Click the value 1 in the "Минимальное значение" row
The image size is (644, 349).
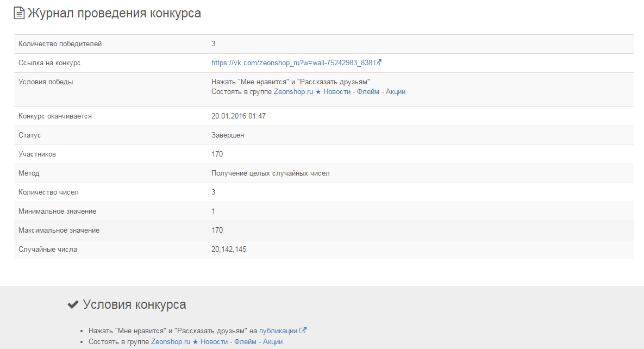(213, 211)
